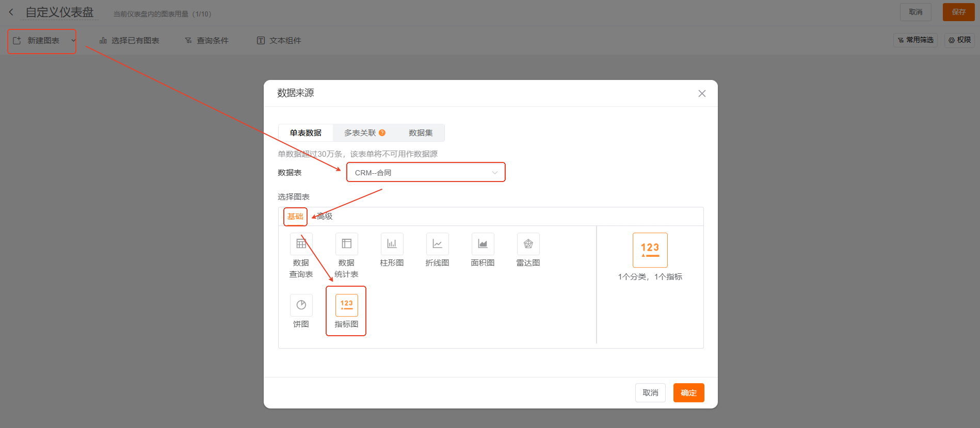Select the 数据统计表 chart icon
980x428 pixels.
[346, 244]
